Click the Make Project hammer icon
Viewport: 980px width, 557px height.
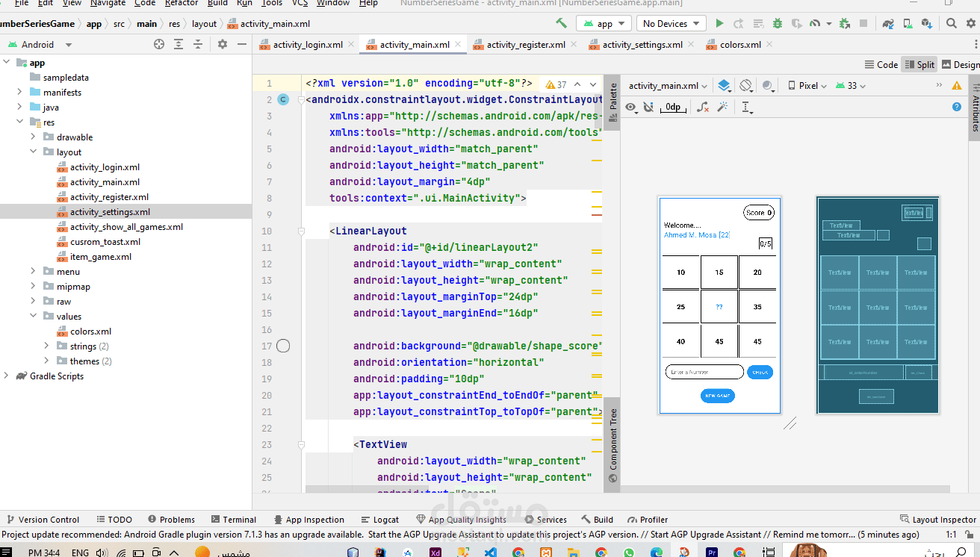[x=561, y=24]
